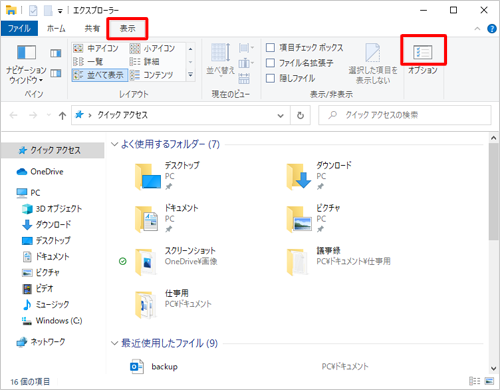Open ダウンロード in navigation pane
The width and height of the screenshot is (500, 390).
(46, 225)
